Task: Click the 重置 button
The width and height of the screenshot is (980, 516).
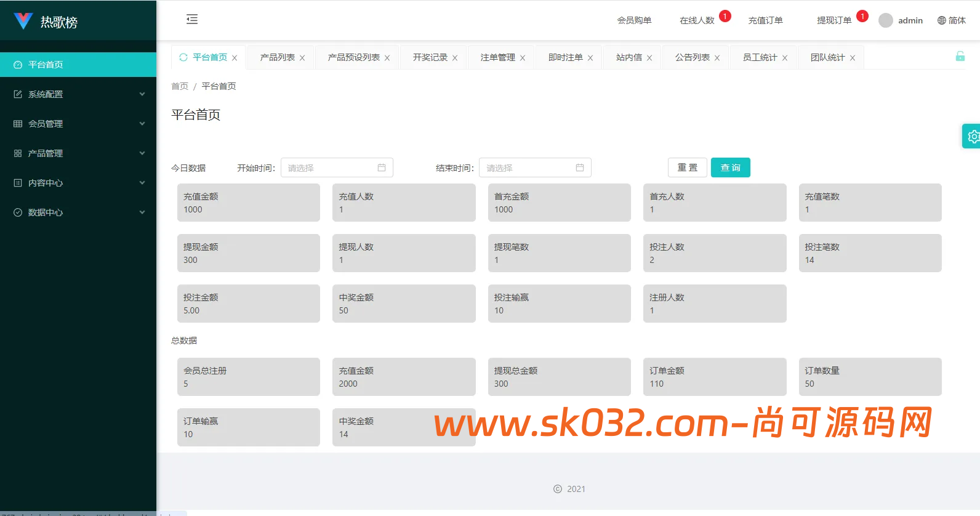Action: pos(688,167)
